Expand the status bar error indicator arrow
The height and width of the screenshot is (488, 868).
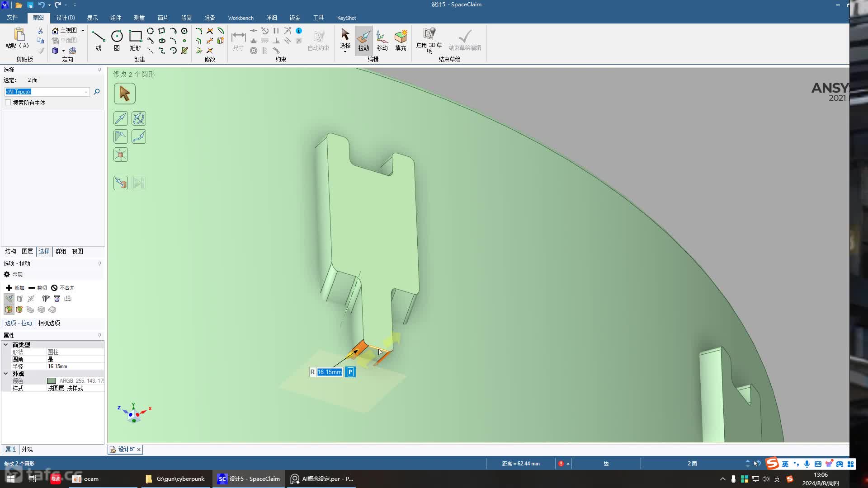[568, 464]
